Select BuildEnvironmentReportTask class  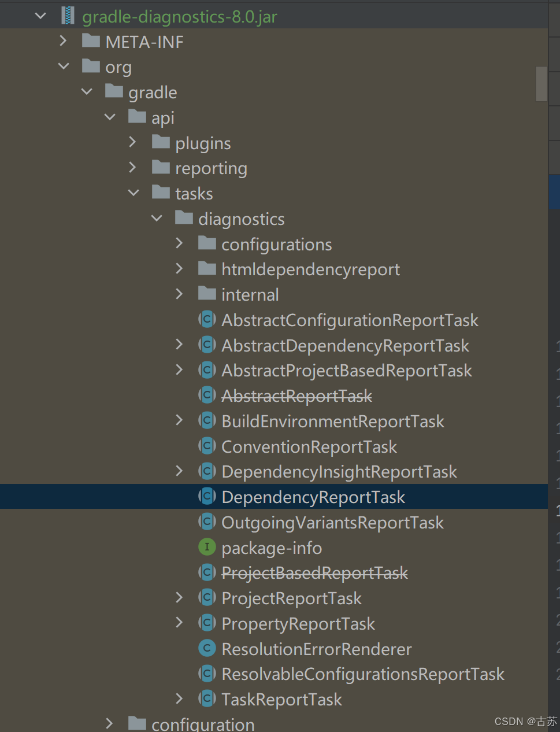(x=332, y=421)
